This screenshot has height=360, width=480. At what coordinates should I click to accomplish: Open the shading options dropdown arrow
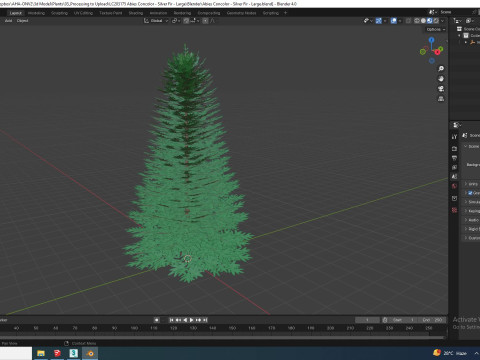tap(443, 21)
